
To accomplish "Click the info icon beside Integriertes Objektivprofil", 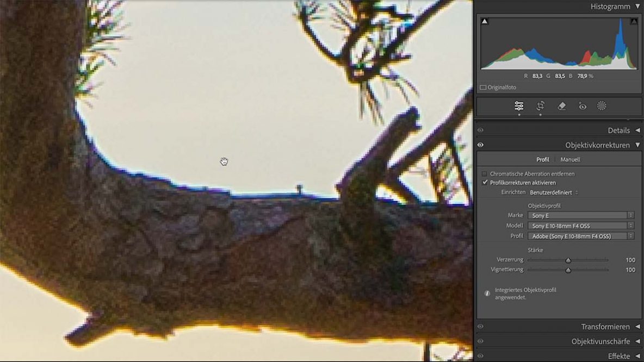I will tap(487, 294).
